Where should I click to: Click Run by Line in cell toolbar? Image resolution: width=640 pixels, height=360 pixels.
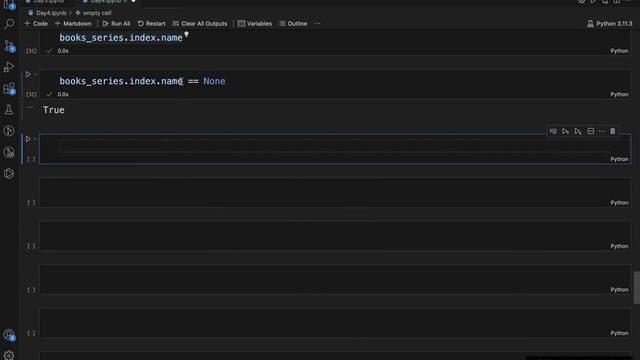(x=553, y=131)
